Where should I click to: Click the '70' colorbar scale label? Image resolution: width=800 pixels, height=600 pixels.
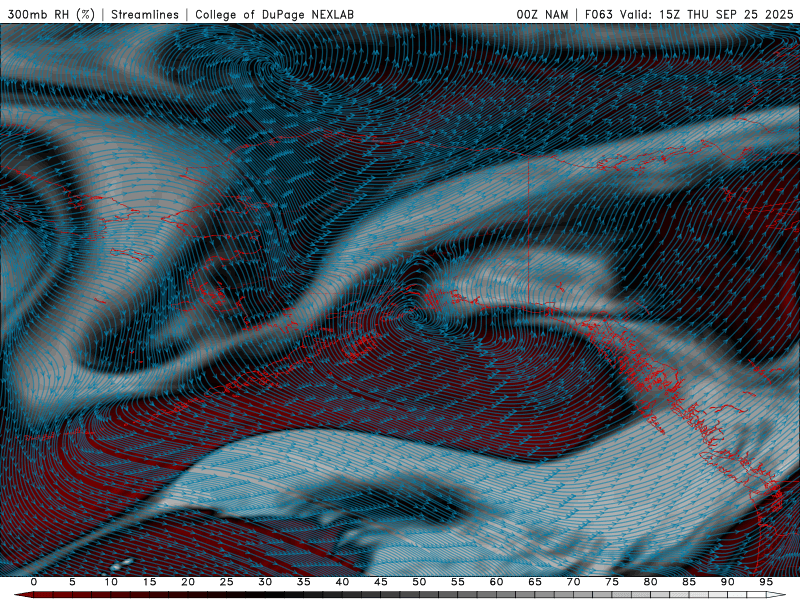pyautogui.click(x=573, y=582)
